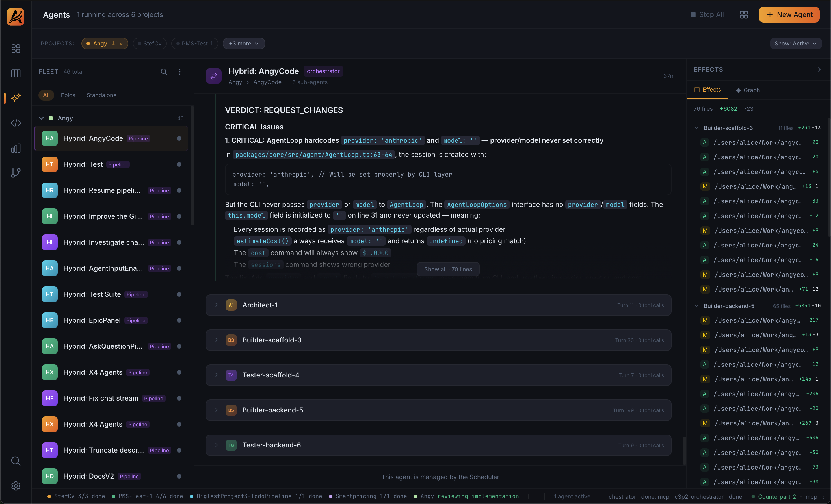Click the New Agent button
The width and height of the screenshot is (831, 504).
click(789, 15)
